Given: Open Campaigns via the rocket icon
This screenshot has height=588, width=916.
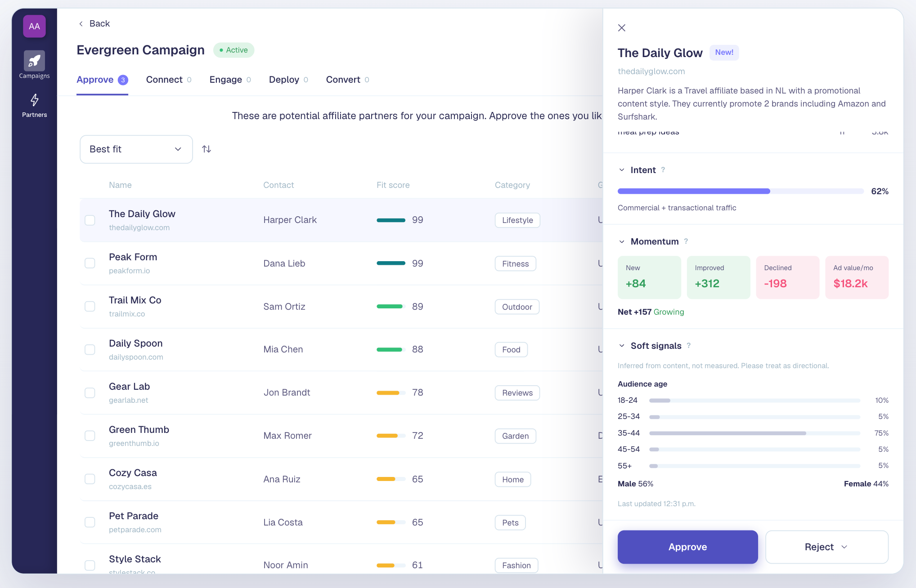Looking at the screenshot, I should pos(34,61).
